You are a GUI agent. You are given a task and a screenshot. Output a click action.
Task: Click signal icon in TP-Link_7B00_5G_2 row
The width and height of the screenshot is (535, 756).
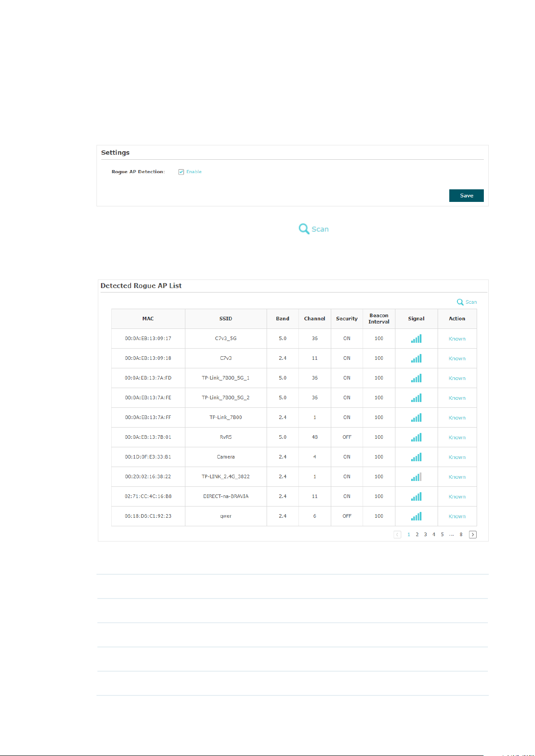click(416, 398)
